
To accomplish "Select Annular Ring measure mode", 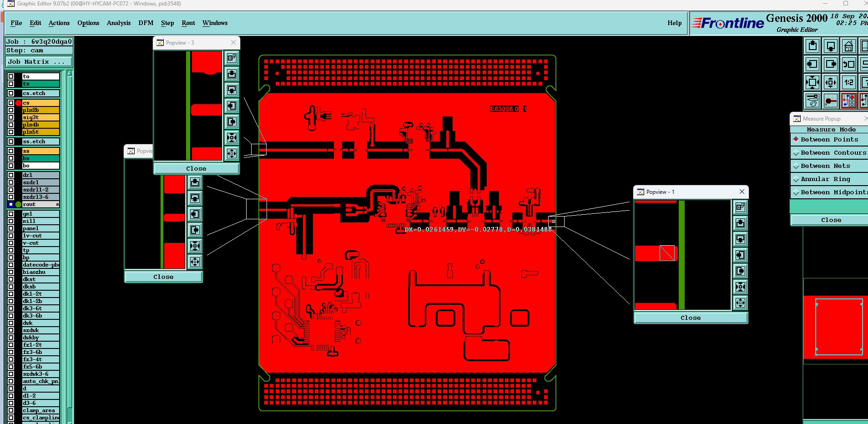I will click(829, 179).
